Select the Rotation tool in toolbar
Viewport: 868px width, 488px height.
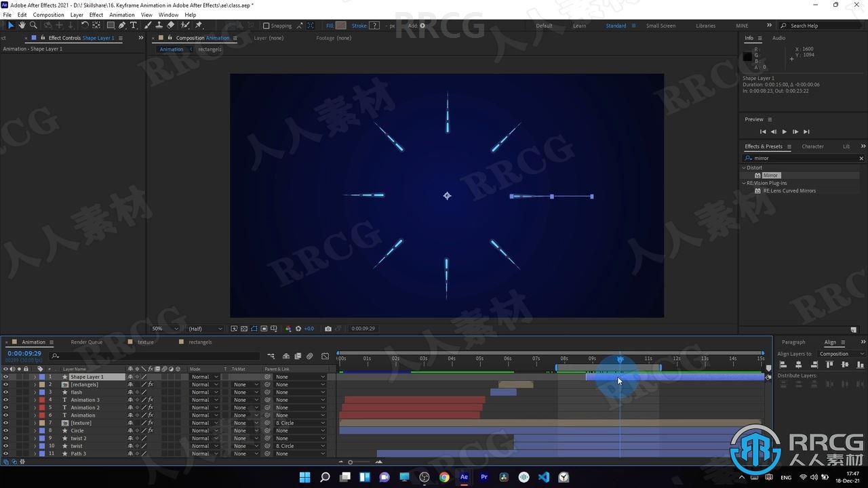point(85,25)
